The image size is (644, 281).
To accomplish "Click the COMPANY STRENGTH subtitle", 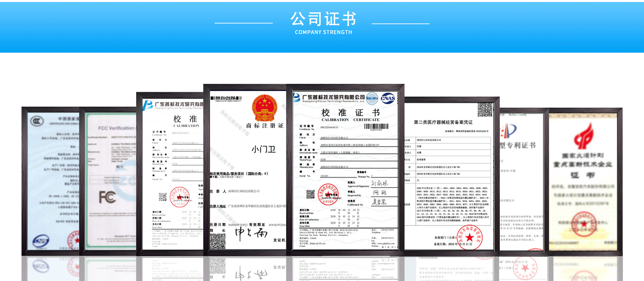I will click(323, 32).
